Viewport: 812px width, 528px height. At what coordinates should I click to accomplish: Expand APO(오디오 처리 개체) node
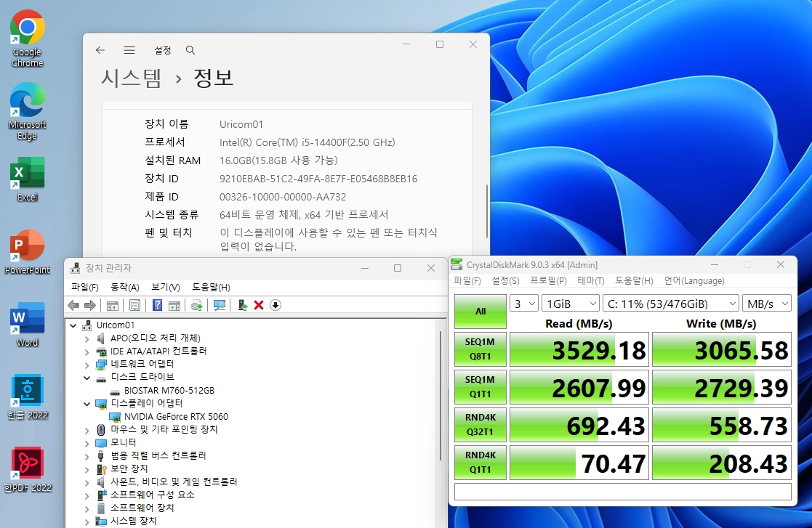point(87,338)
